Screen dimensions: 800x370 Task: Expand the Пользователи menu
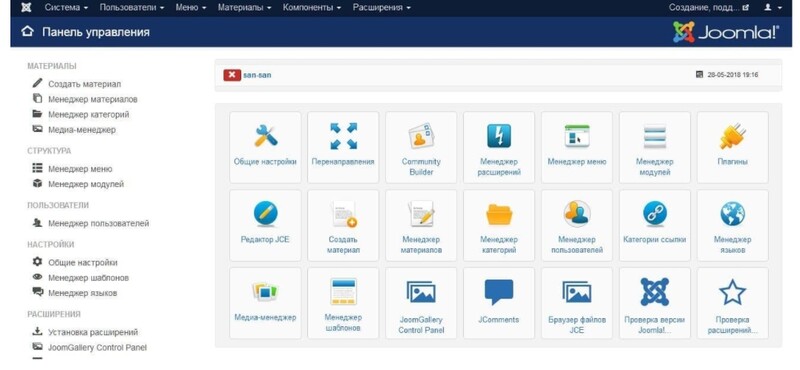coord(132,8)
